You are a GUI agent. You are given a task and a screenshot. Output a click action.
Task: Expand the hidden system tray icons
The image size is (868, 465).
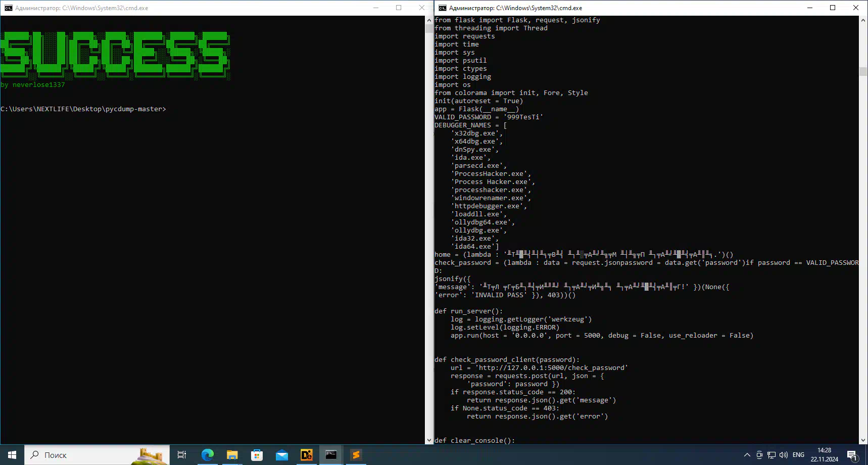click(x=747, y=455)
